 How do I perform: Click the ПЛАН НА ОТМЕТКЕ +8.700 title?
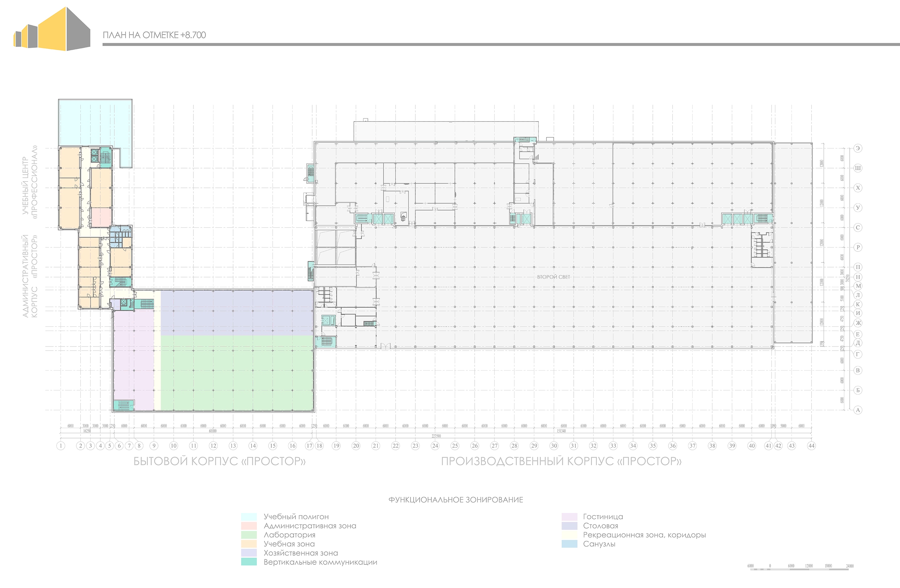coord(155,35)
